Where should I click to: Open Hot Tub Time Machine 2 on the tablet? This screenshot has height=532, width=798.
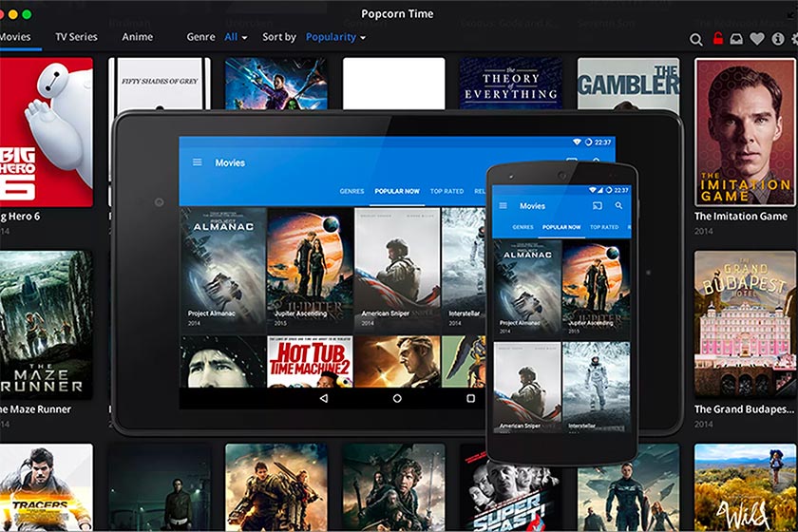pos(310,361)
